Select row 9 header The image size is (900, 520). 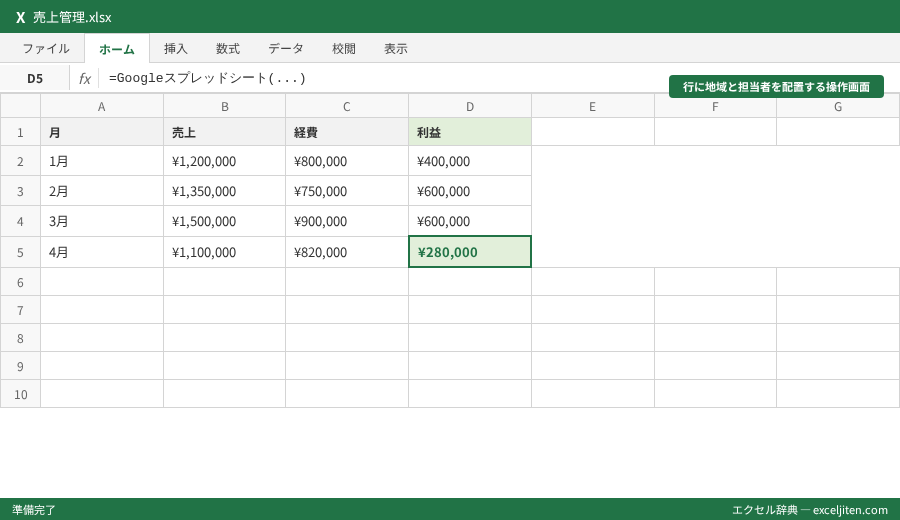click(20, 366)
